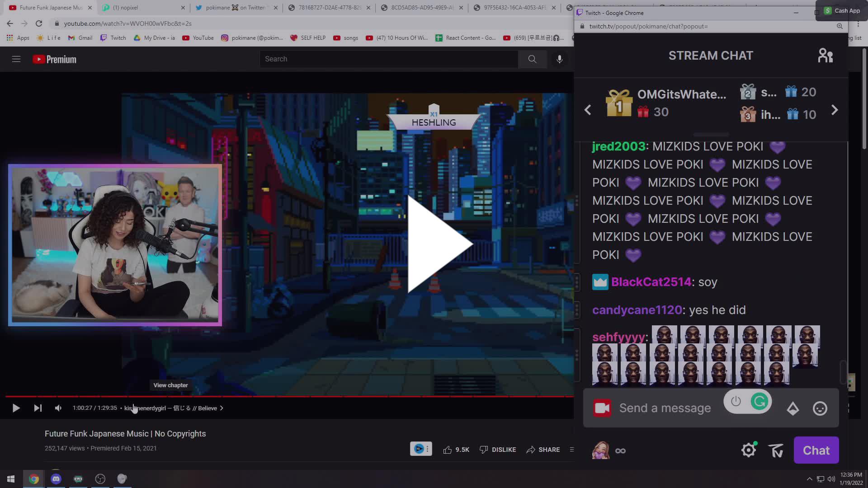The height and width of the screenshot is (488, 868).
Task: Seek on the red video progress bar
Action: (289, 396)
